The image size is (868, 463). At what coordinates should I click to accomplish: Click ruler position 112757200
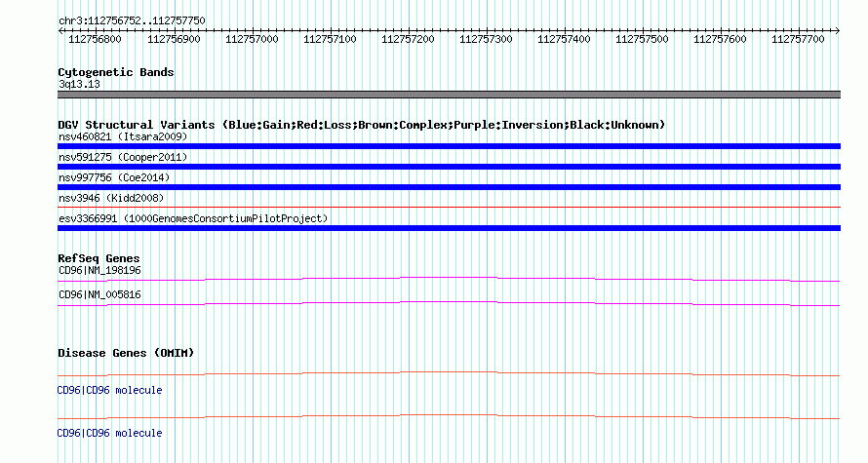click(408, 39)
